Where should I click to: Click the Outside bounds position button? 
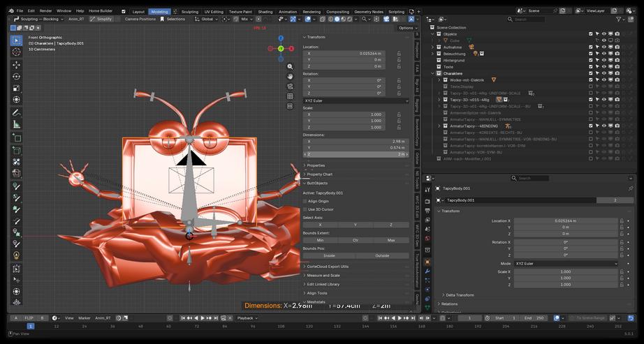pyautogui.click(x=382, y=256)
